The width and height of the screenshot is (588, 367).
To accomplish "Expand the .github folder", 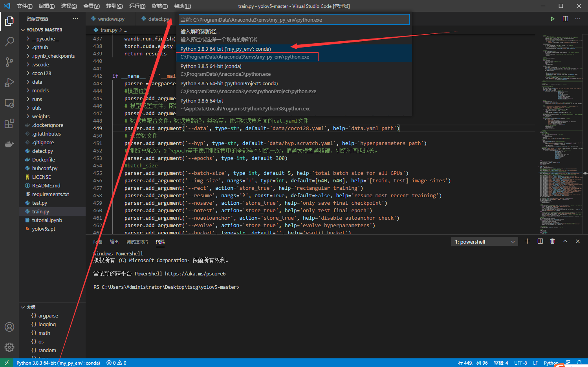I will pyautogui.click(x=52, y=47).
